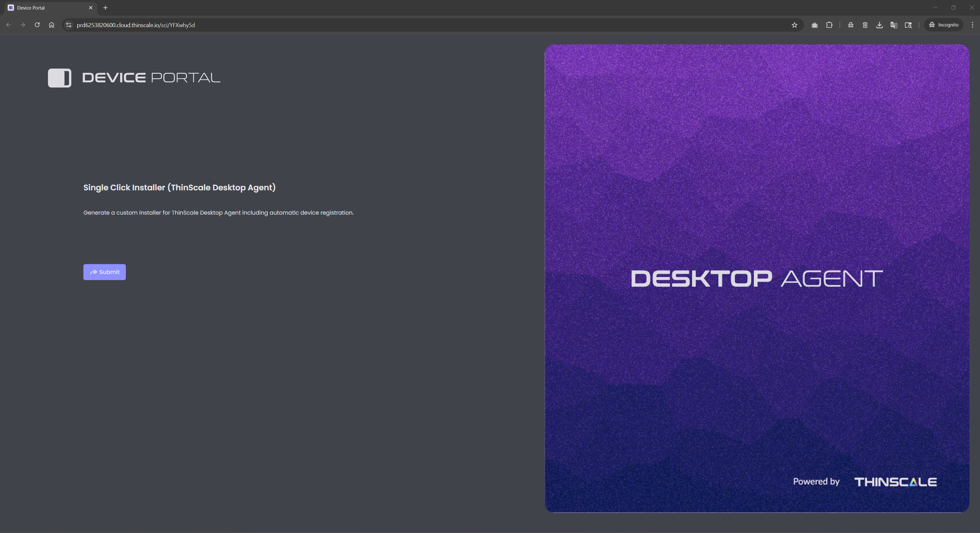Bookmark this page with the star icon
Image resolution: width=980 pixels, height=533 pixels.
[x=794, y=25]
